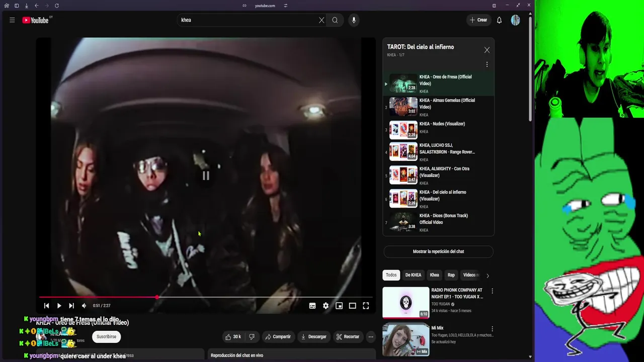Click the Recortar clip button
This screenshot has height=362, width=644.
(348, 337)
